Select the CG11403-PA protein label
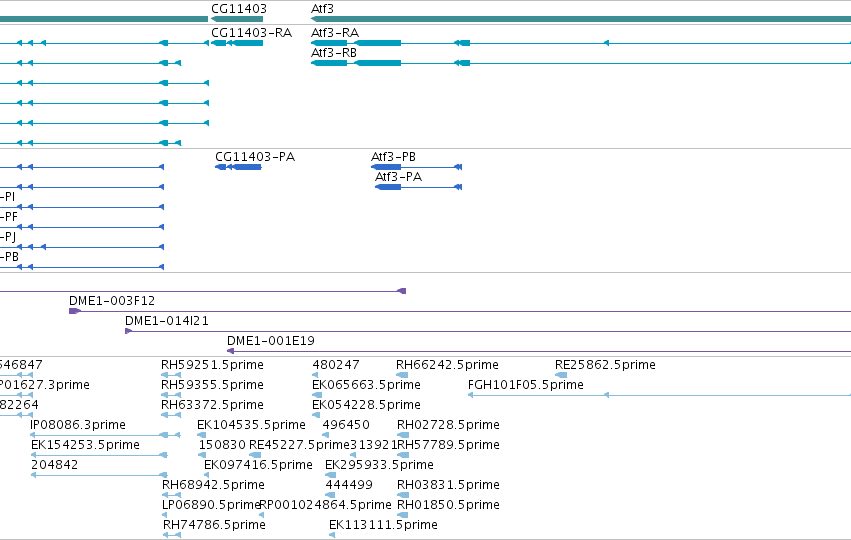 click(x=255, y=157)
